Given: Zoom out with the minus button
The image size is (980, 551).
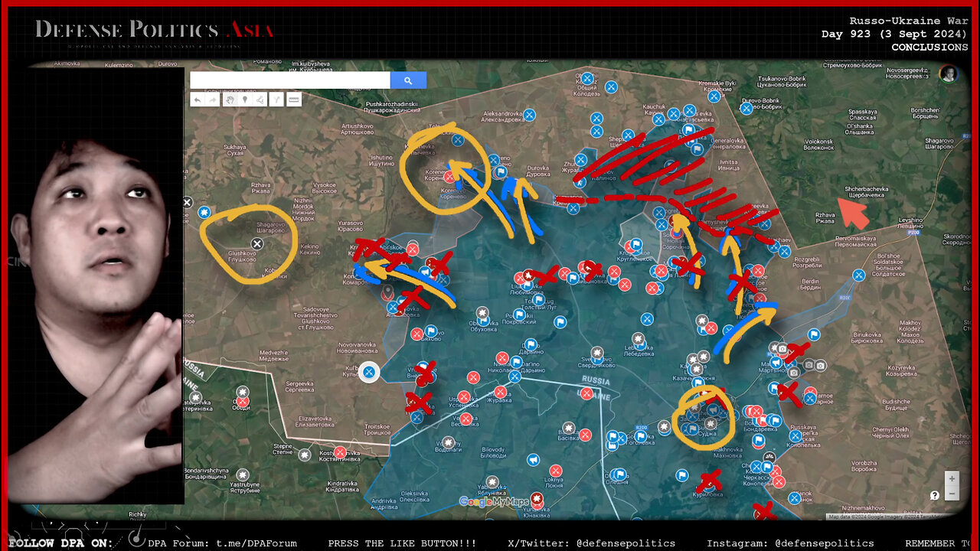Looking at the screenshot, I should tap(952, 494).
